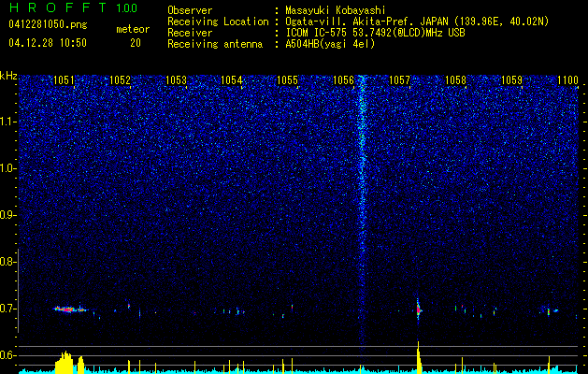The height and width of the screenshot is (374, 588).
Task: Click the 'Receiving Location' label
Action: (218, 22)
